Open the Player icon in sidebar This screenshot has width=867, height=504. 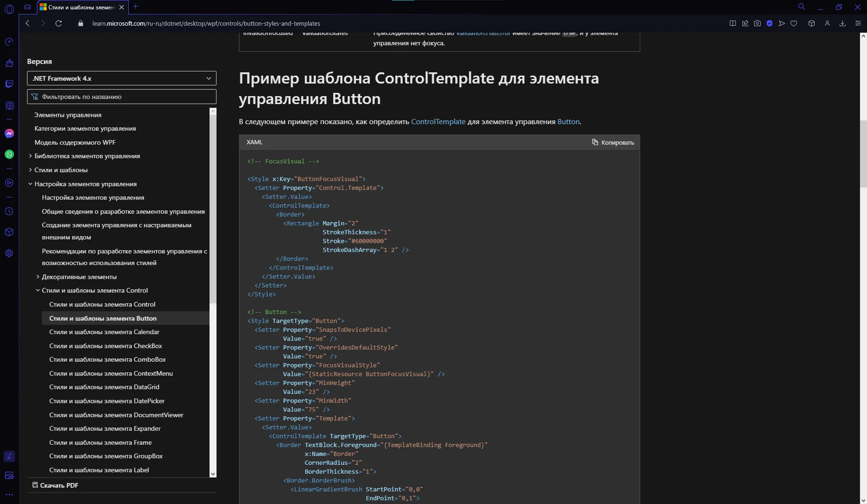coord(9,183)
